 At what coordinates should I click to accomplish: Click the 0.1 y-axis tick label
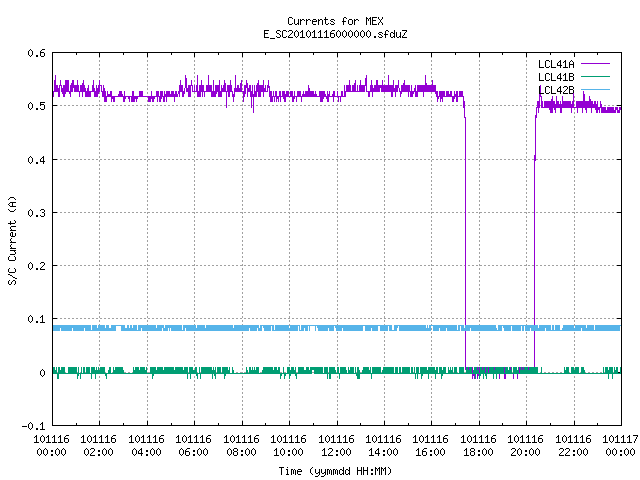click(36, 319)
